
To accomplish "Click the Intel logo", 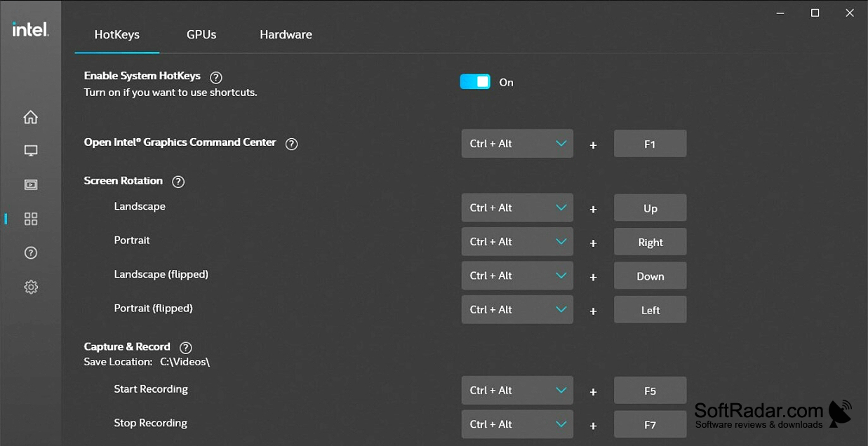I will tap(30, 29).
